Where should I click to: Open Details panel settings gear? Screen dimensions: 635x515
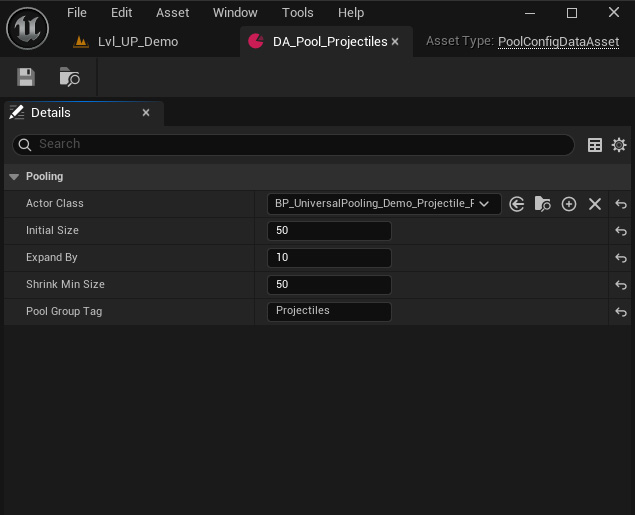pyautogui.click(x=619, y=145)
